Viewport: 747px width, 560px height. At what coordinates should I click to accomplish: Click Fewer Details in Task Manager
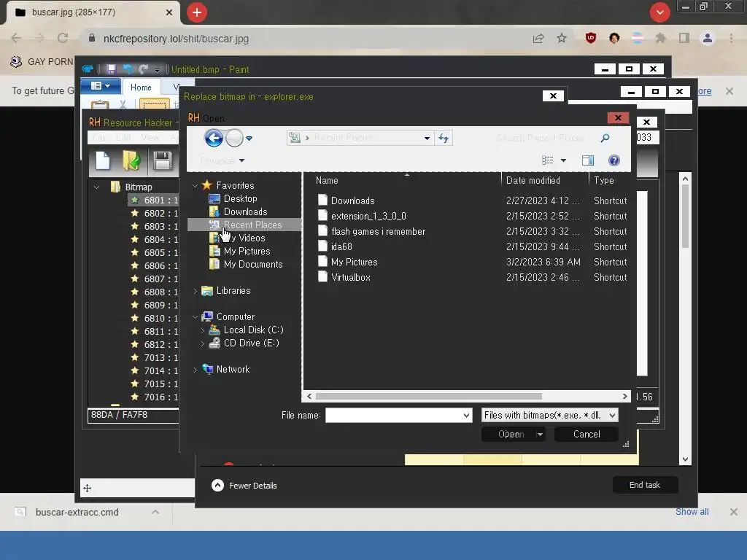244,486
